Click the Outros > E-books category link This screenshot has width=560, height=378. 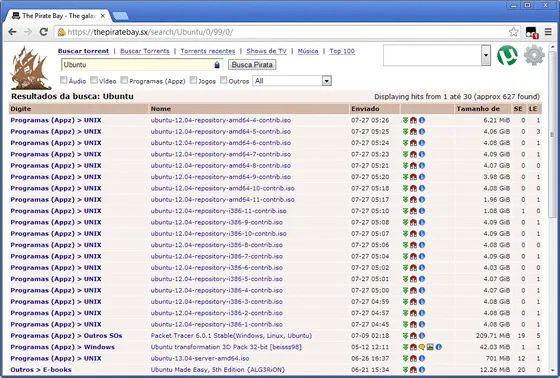pyautogui.click(x=41, y=370)
